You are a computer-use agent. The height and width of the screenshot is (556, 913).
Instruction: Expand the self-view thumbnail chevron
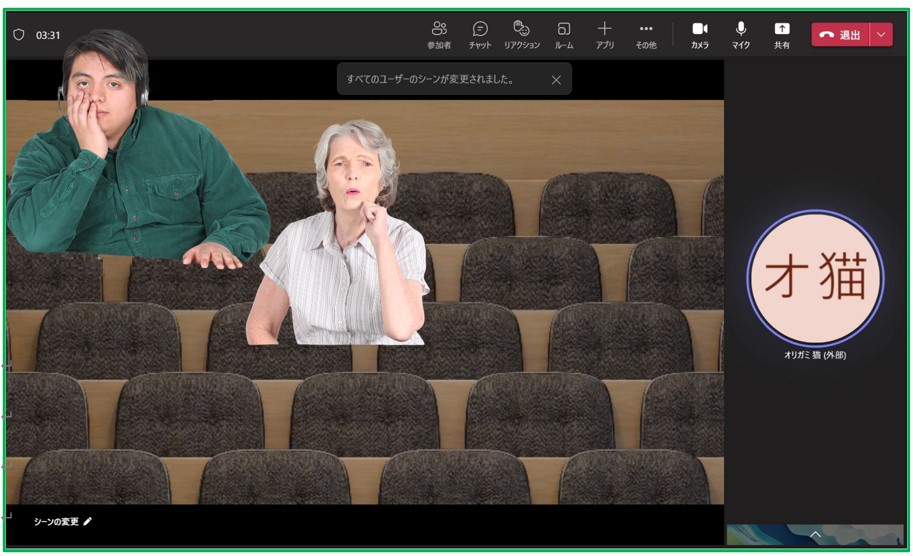point(815,536)
